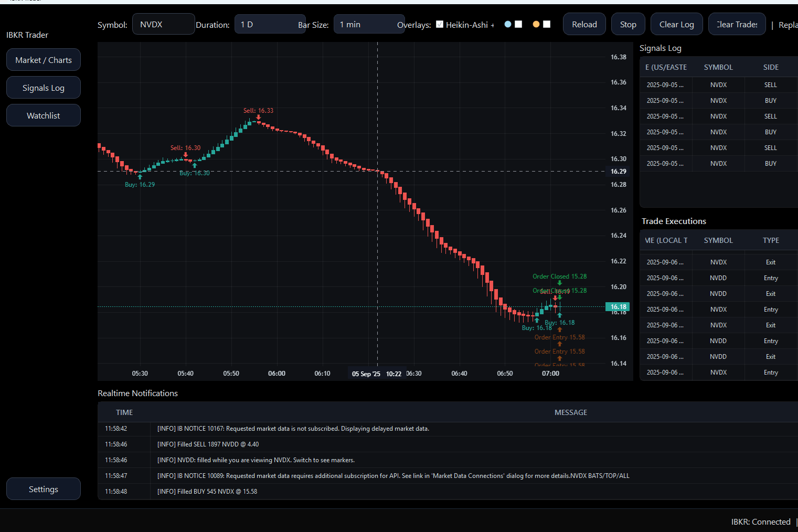Select the Market / Charts sidebar item
The image size is (798, 532).
(x=43, y=60)
